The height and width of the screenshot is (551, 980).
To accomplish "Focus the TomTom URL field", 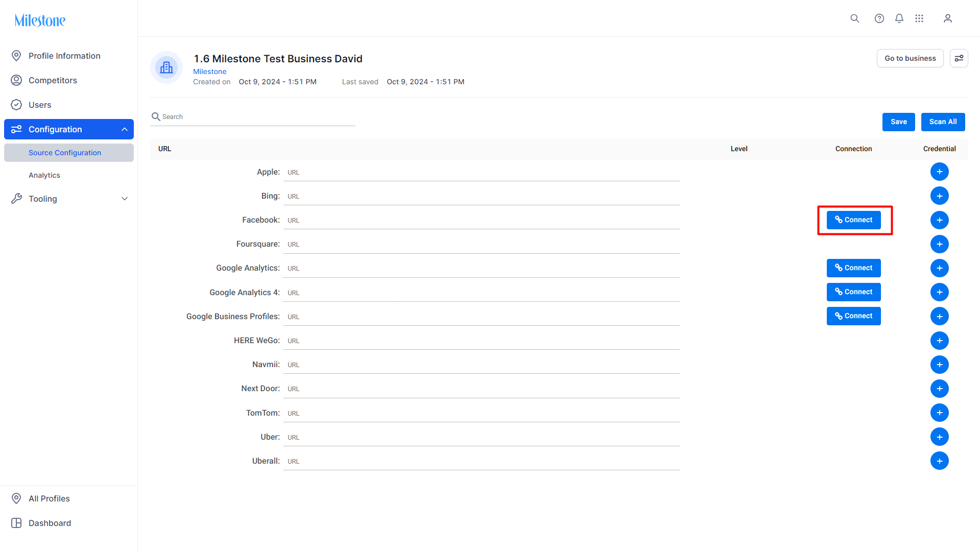I will 482,414.
